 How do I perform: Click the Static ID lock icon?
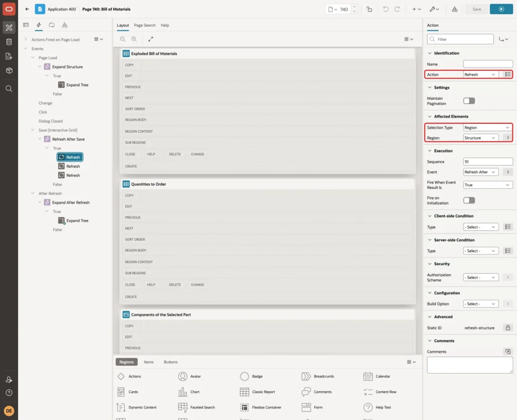[x=508, y=328]
